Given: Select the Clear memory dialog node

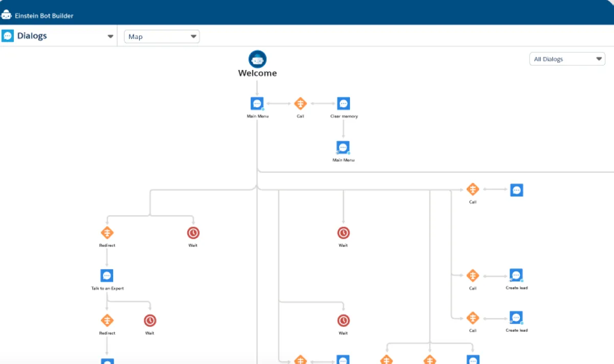Looking at the screenshot, I should 343,104.
